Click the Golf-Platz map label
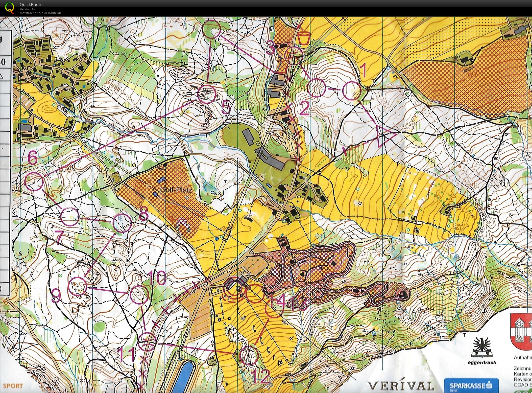This screenshot has width=532, height=393. [176, 190]
